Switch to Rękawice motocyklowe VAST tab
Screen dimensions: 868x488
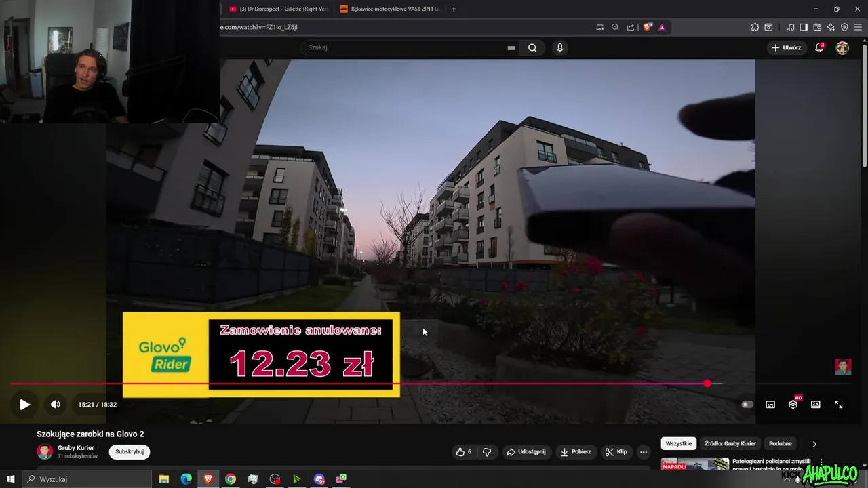coord(389,9)
